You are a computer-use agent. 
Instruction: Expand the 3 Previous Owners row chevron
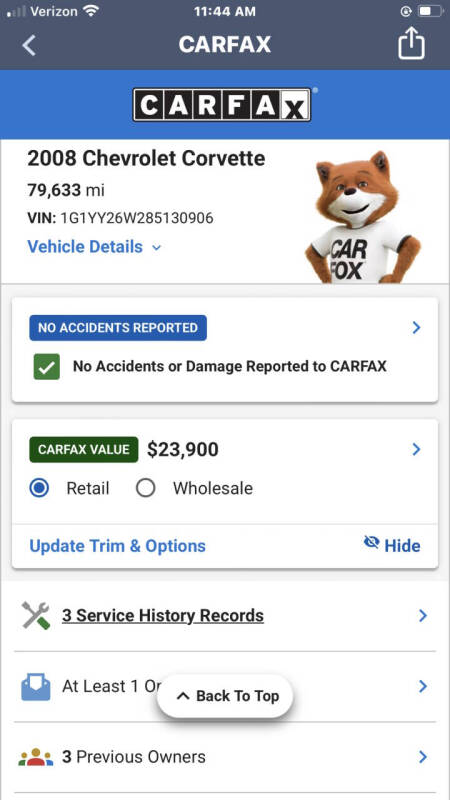click(422, 757)
